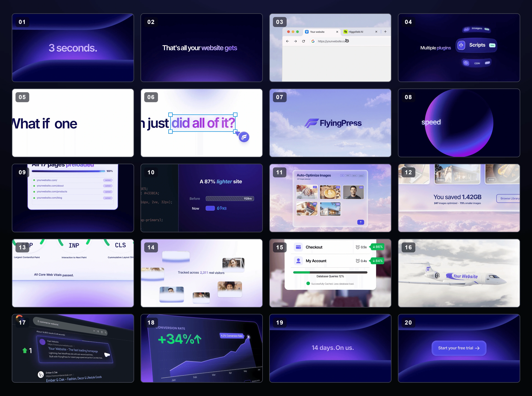Select the latte coffee image thumbnail

pyautogui.click(x=330, y=192)
